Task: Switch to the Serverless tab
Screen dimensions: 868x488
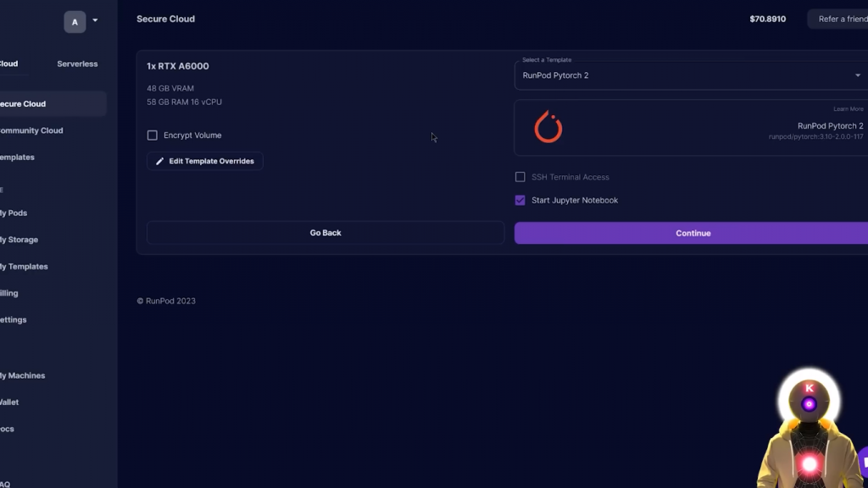Action: [x=77, y=64]
